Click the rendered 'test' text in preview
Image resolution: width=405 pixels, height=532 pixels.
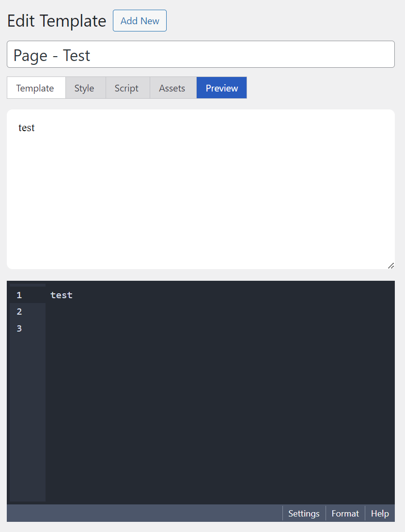[27, 128]
